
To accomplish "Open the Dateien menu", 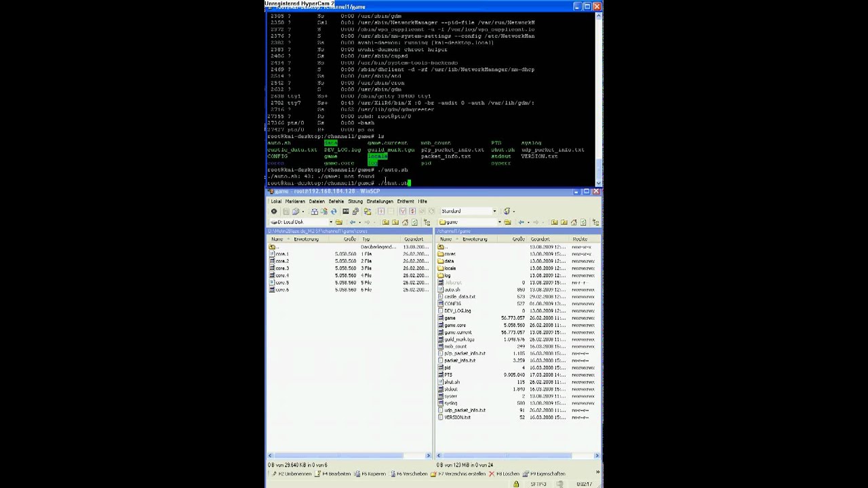I will (x=317, y=201).
